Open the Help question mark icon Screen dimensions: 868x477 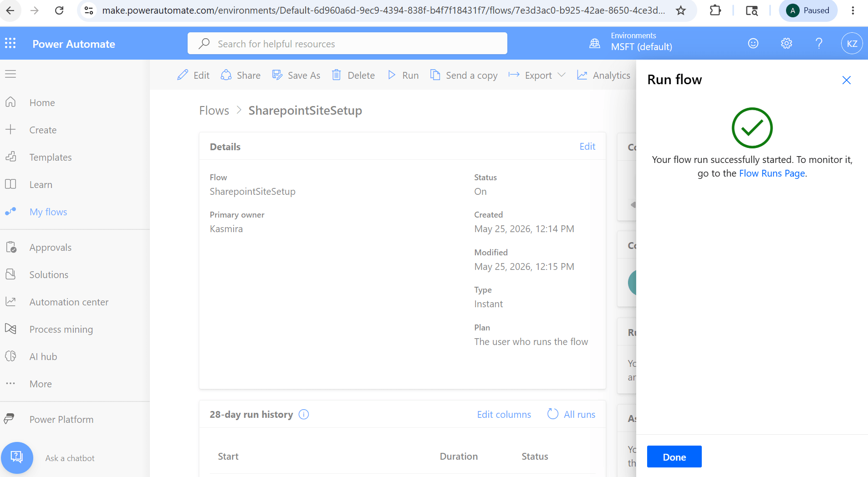819,43
